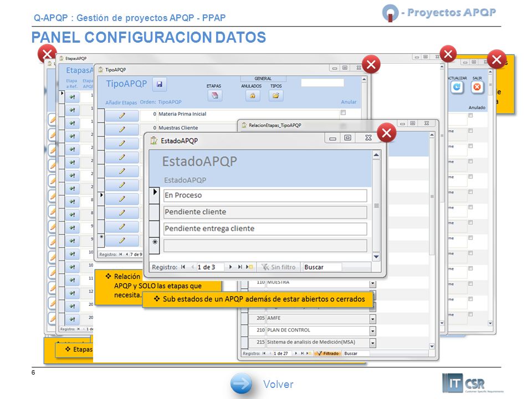Click the Buscar search box in RelacionEtapas_TipoAPQP
Image resolution: width=532 pixels, height=399 pixels.
356,353
